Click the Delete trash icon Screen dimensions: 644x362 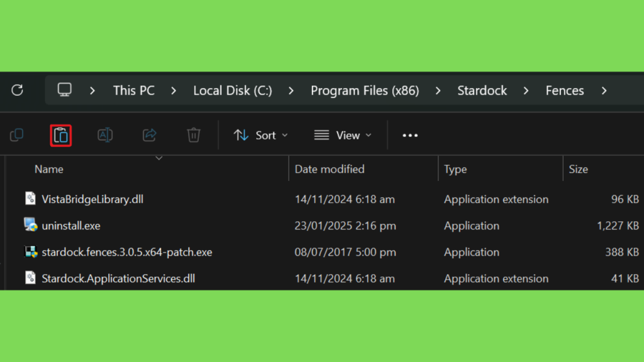(194, 135)
